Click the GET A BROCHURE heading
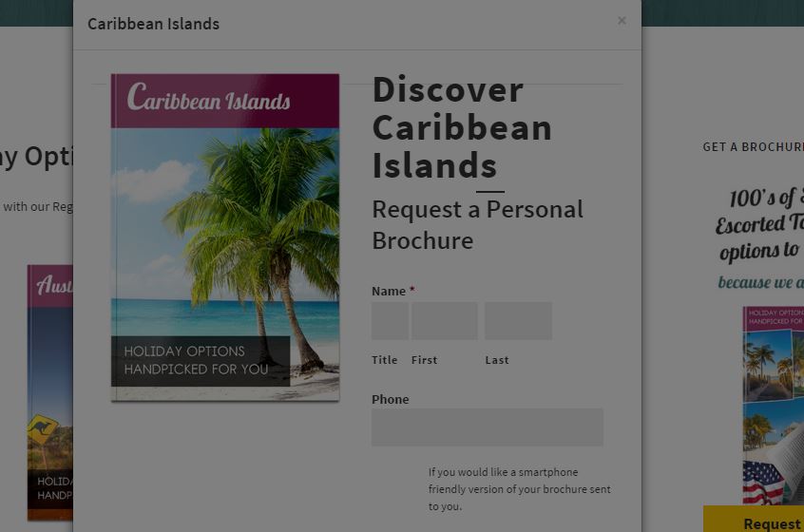804x532 pixels. click(754, 147)
